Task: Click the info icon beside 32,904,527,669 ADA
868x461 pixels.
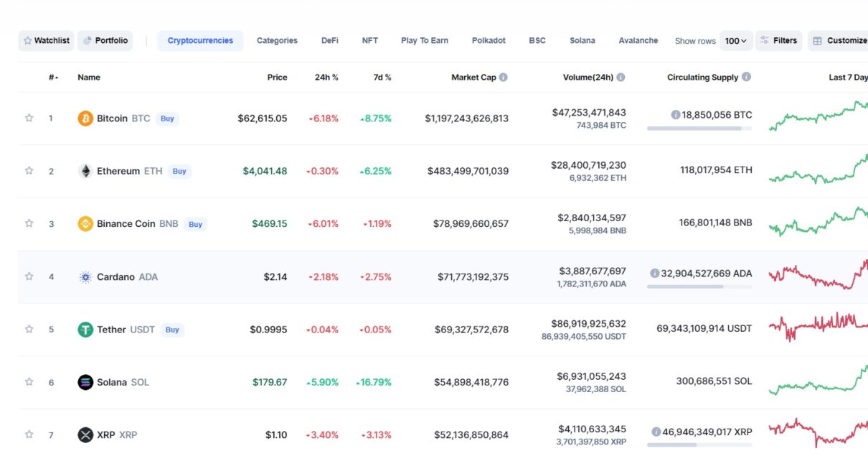Action: pyautogui.click(x=654, y=274)
